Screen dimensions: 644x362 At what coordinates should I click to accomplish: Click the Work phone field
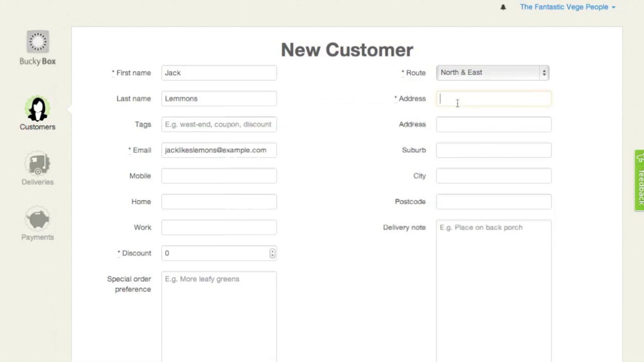pos(219,227)
